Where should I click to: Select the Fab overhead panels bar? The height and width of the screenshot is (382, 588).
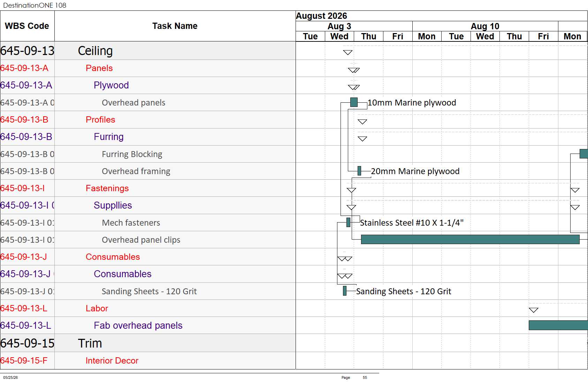click(558, 325)
